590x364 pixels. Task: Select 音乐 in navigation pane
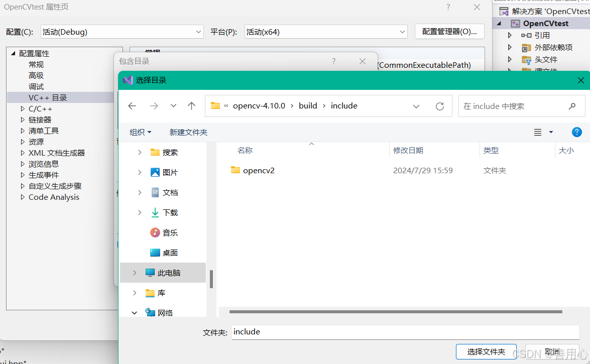(x=170, y=232)
